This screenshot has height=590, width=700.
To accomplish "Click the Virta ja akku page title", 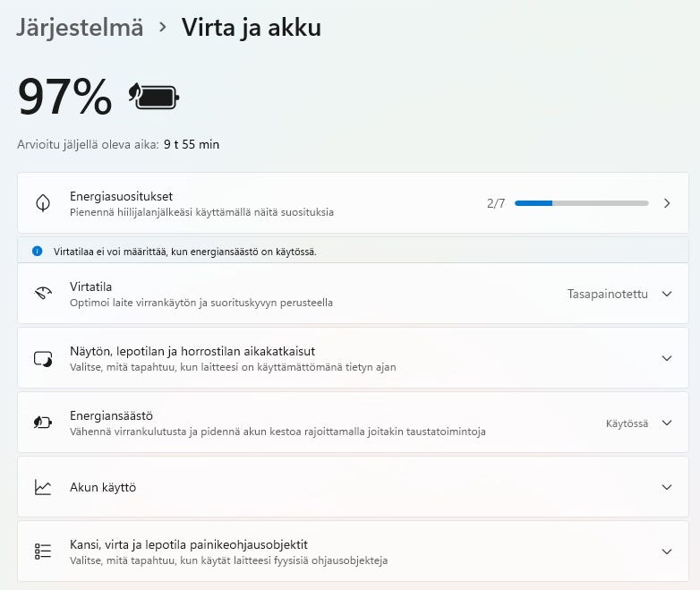I will (251, 28).
